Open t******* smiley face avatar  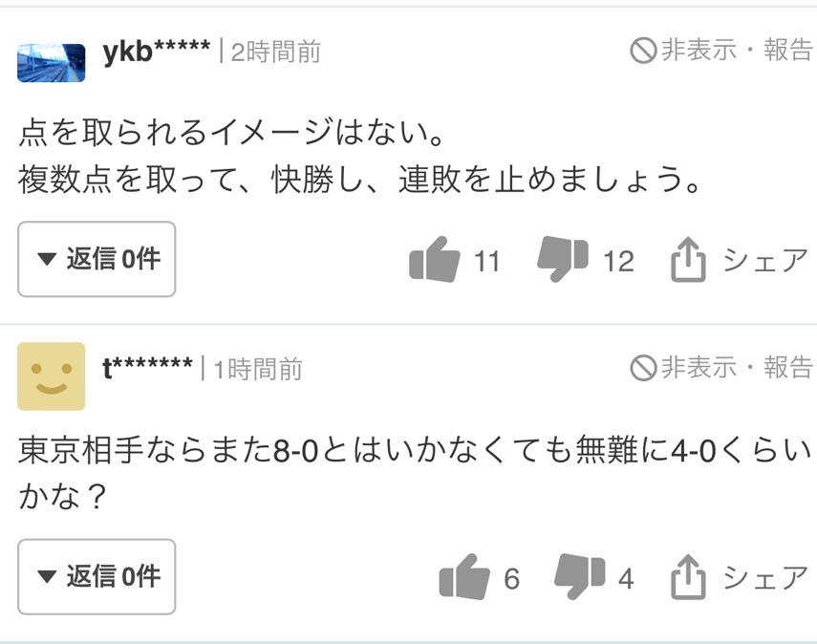point(52,376)
